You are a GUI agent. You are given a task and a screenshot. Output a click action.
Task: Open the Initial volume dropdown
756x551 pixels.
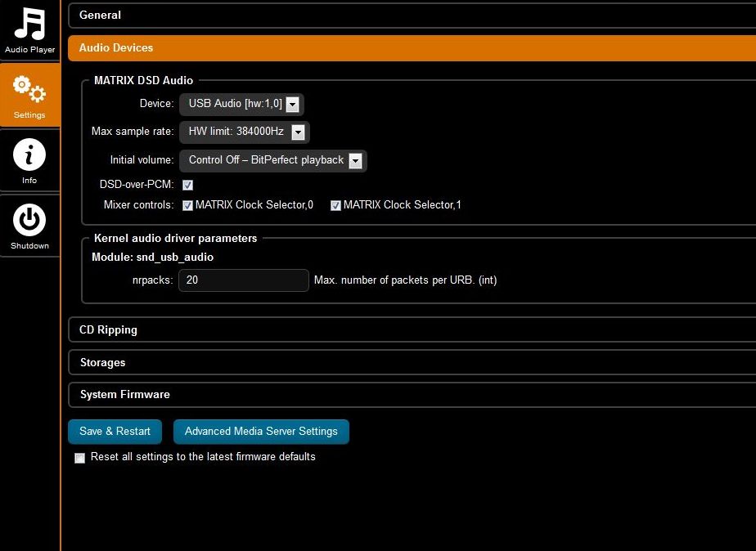pos(273,160)
